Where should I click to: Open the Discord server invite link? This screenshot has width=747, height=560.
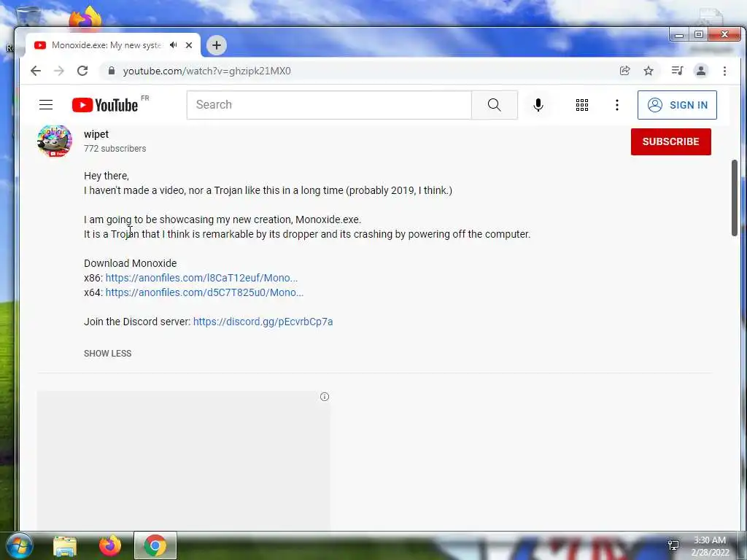pos(263,322)
